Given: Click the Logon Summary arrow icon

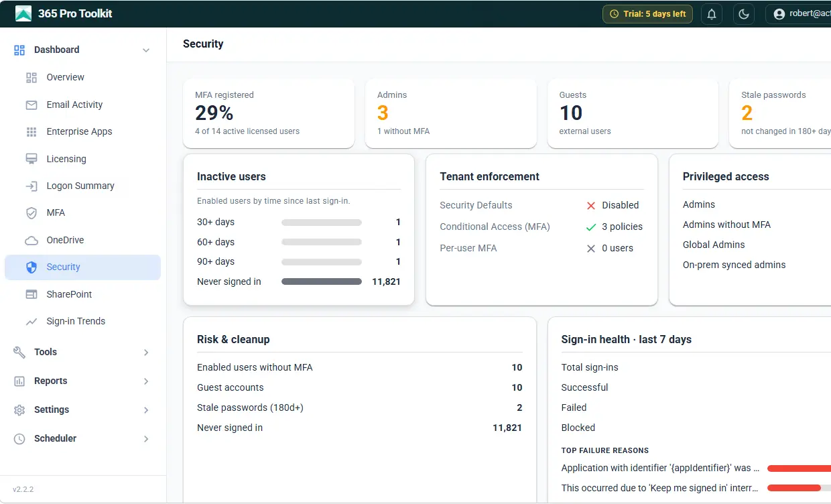Looking at the screenshot, I should pyautogui.click(x=31, y=186).
